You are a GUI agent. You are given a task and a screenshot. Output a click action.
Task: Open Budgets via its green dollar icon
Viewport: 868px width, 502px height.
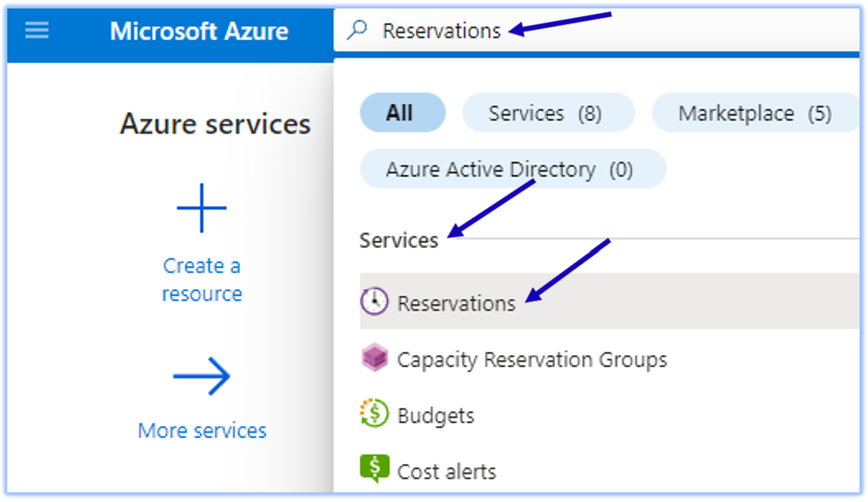(x=374, y=414)
